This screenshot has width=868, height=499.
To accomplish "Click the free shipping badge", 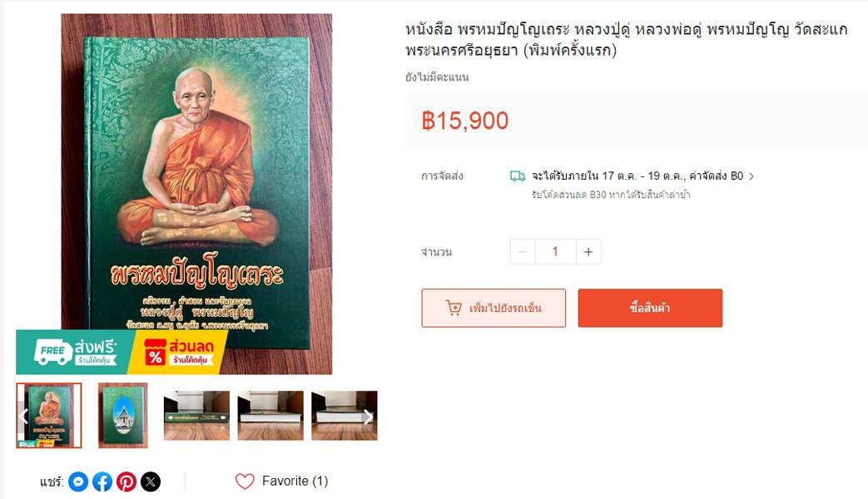I will point(75,353).
